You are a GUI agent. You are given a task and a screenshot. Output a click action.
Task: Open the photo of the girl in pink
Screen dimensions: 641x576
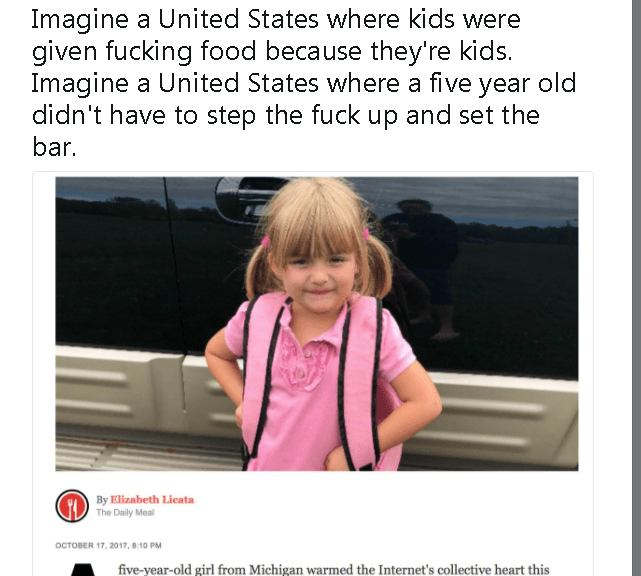click(317, 324)
